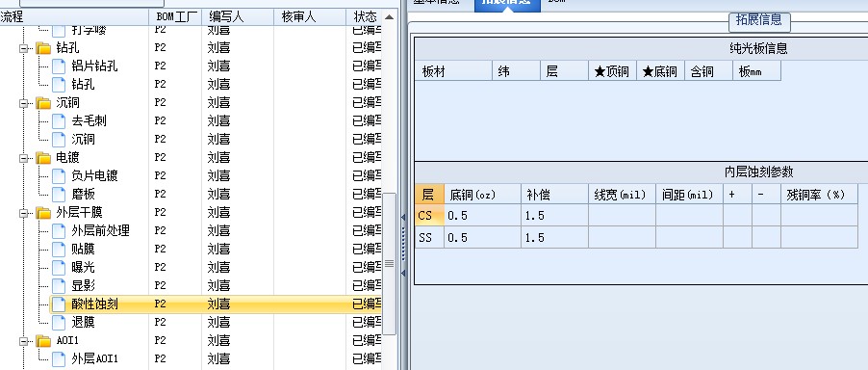This screenshot has width=868, height=370.
Task: Click the 显影 document icon
Action: (x=59, y=286)
